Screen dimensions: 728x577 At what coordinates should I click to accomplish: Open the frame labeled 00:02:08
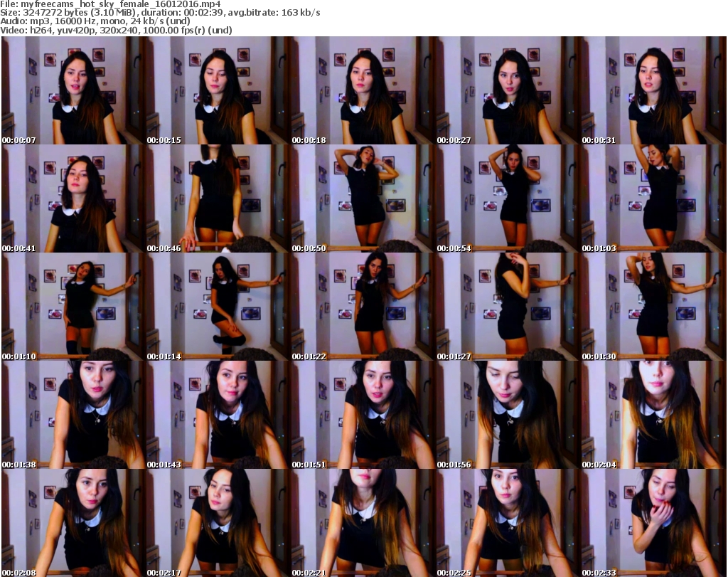(x=73, y=523)
